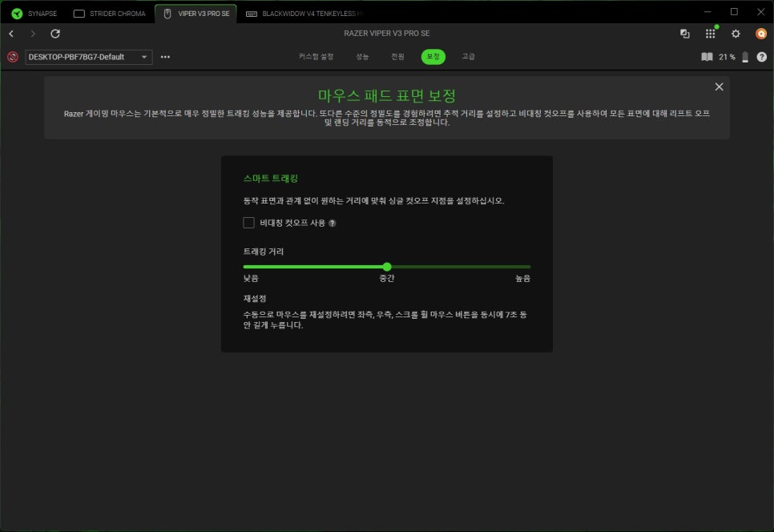Go to the 성능 section

(363, 57)
